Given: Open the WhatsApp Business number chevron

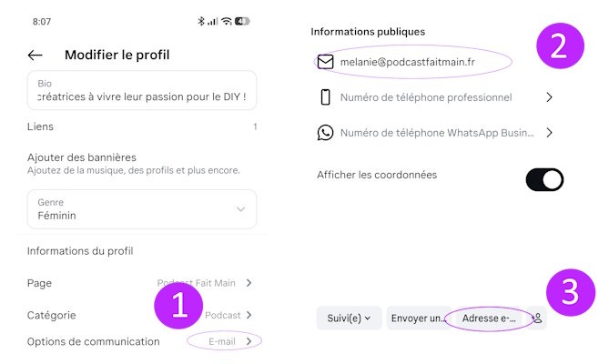Looking at the screenshot, I should (x=549, y=133).
